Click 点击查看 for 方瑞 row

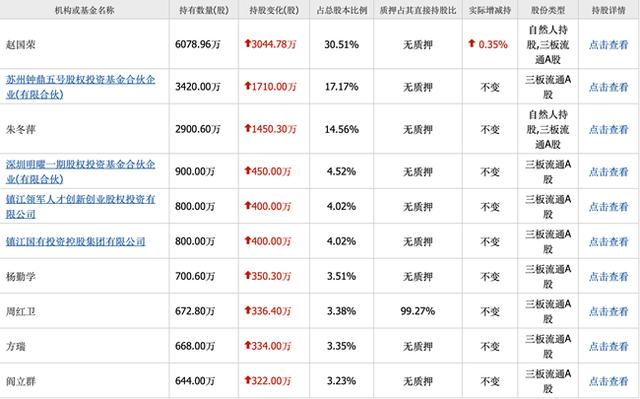[609, 346]
